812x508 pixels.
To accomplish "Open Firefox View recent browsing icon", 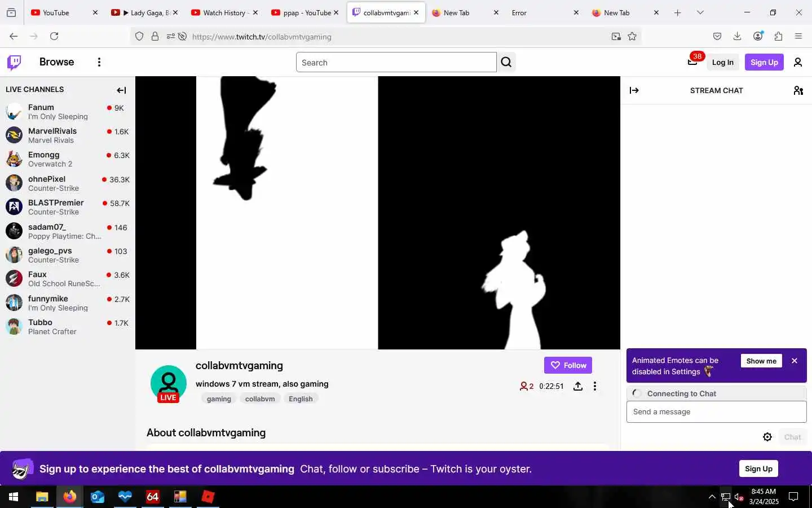I will coord(11,12).
